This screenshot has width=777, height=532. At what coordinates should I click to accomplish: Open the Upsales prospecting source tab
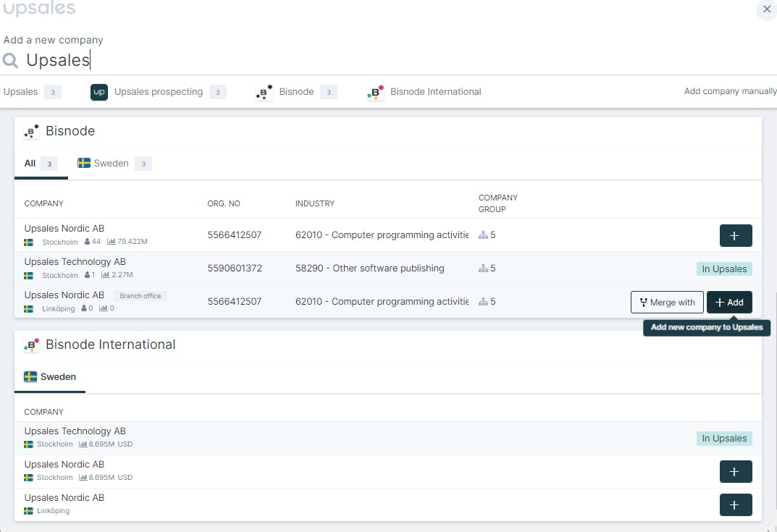[159, 92]
